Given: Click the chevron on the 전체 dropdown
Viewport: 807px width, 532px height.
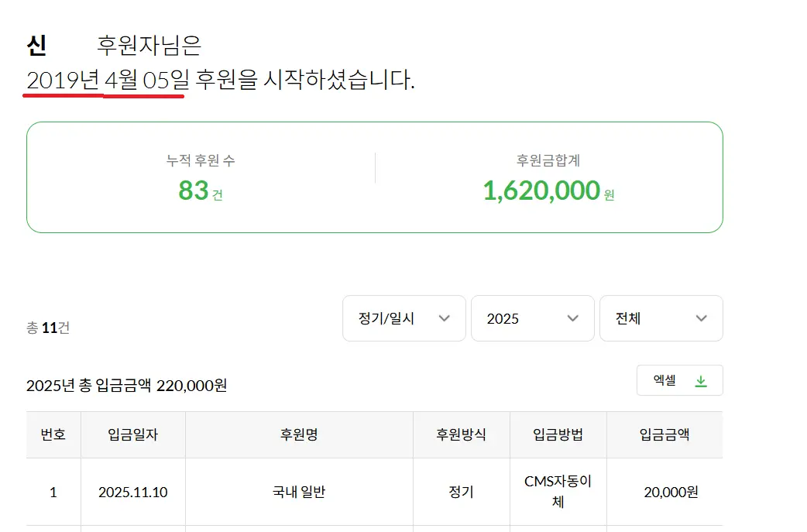Looking at the screenshot, I should click(x=702, y=318).
